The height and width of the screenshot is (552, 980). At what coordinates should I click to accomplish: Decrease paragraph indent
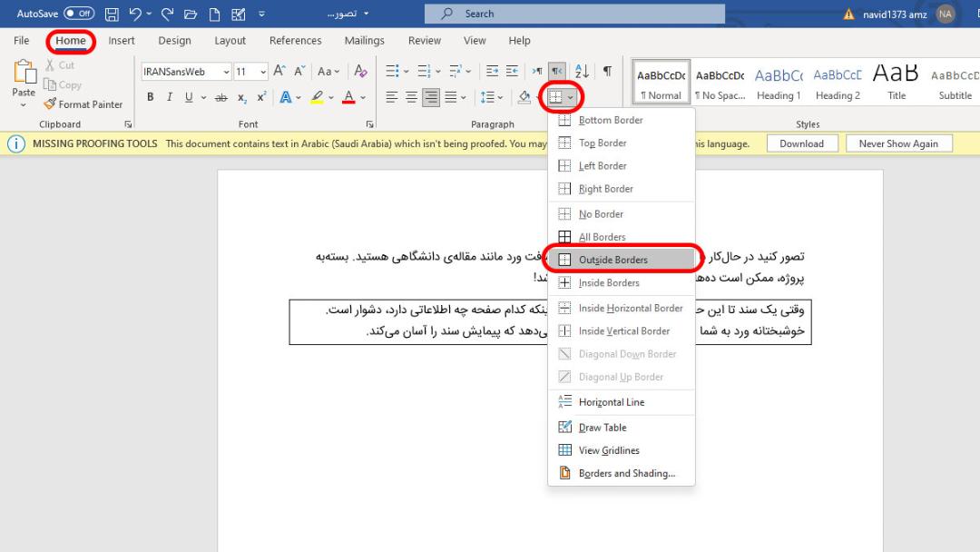click(492, 71)
